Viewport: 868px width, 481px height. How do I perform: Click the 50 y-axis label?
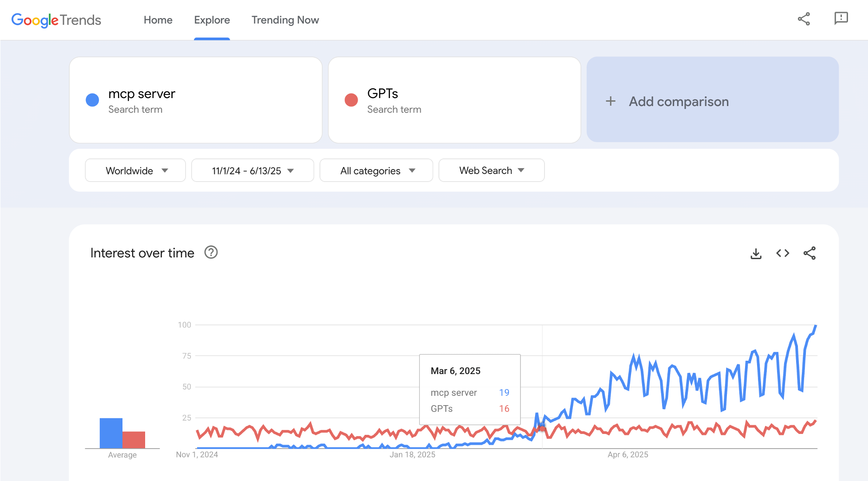pyautogui.click(x=187, y=386)
